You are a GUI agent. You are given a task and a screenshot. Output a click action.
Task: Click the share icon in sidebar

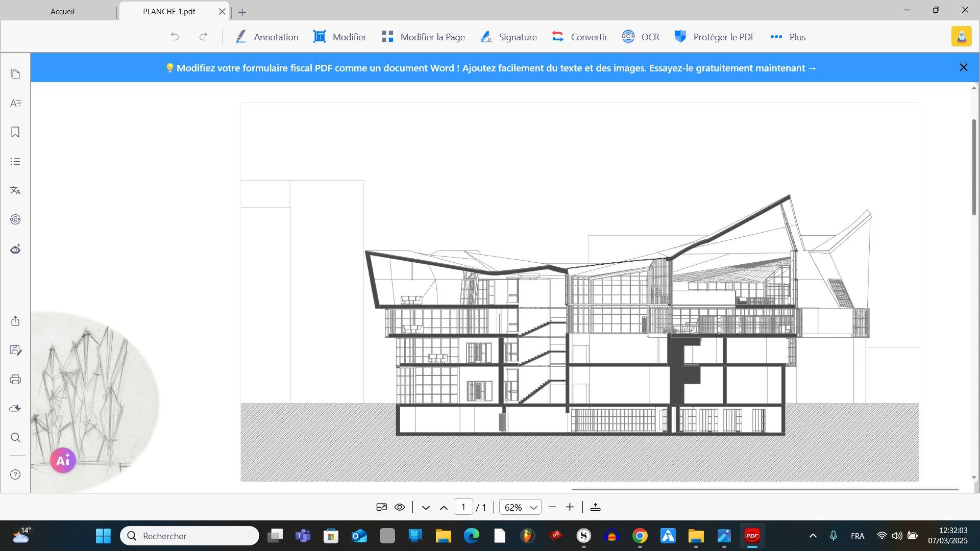pyautogui.click(x=15, y=321)
